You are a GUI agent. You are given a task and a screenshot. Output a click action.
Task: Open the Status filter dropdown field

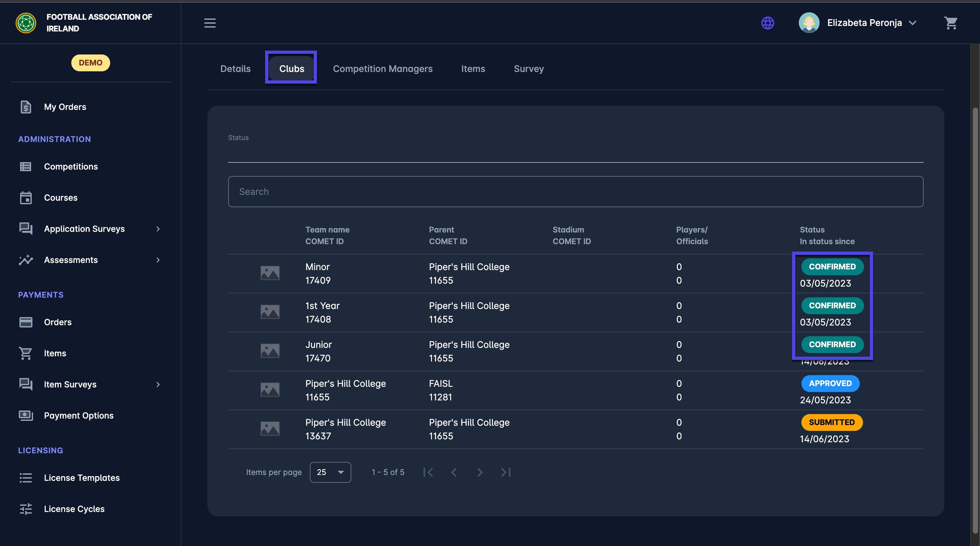pos(575,152)
